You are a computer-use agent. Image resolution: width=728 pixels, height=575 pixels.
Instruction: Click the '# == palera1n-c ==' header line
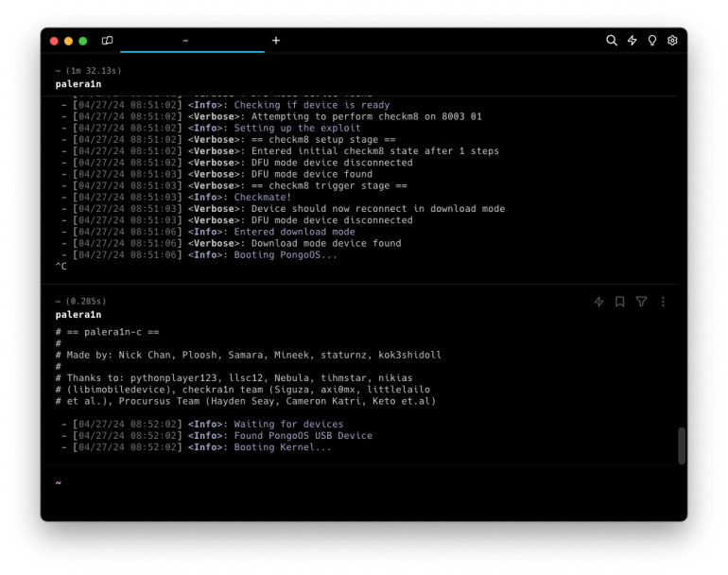click(107, 332)
